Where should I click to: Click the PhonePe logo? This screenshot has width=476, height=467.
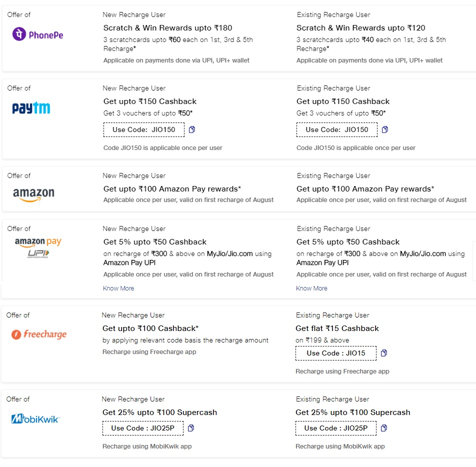(38, 35)
